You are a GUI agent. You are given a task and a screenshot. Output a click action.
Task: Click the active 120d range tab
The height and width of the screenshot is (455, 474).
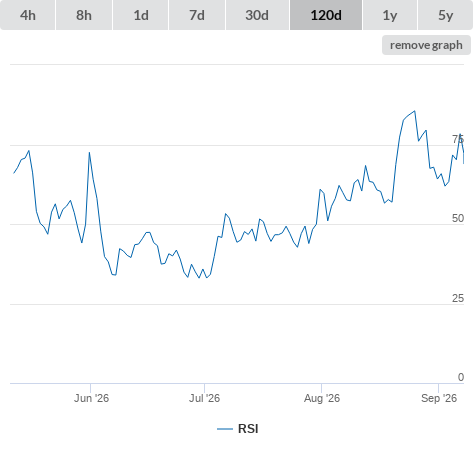[326, 15]
